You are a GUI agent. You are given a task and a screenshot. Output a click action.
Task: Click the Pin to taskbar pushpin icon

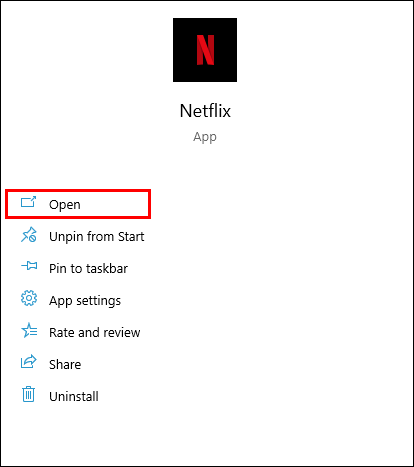pyautogui.click(x=29, y=266)
